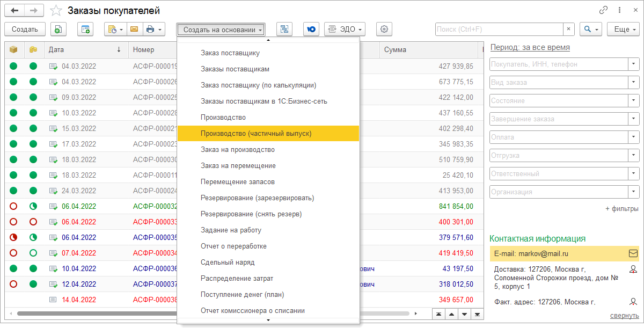The image size is (644, 328).
Task: Go back with the left arrow button
Action: coord(14,10)
